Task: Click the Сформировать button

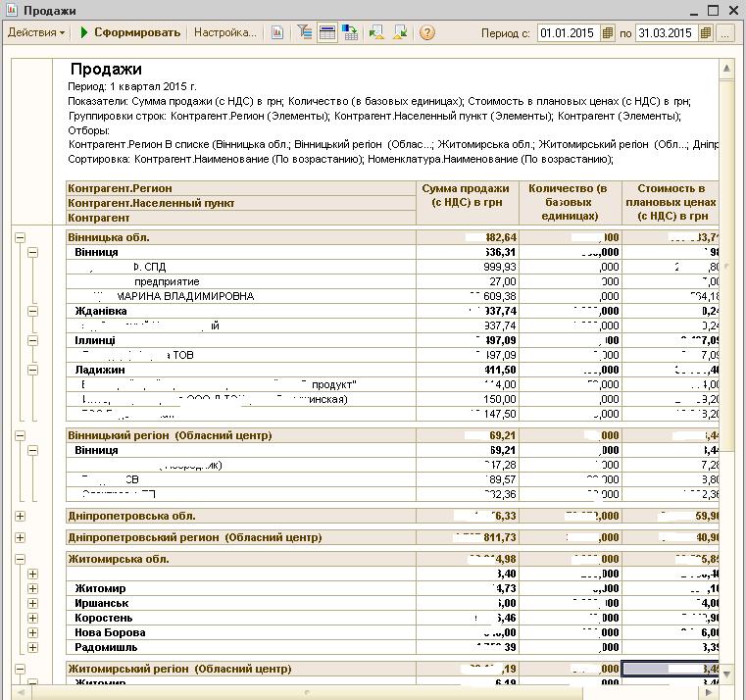Action: (x=130, y=32)
